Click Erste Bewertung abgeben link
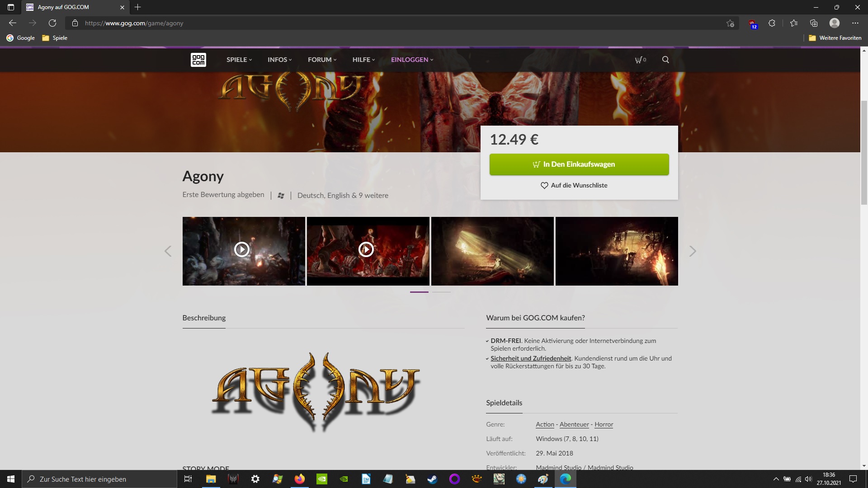 [x=223, y=195]
